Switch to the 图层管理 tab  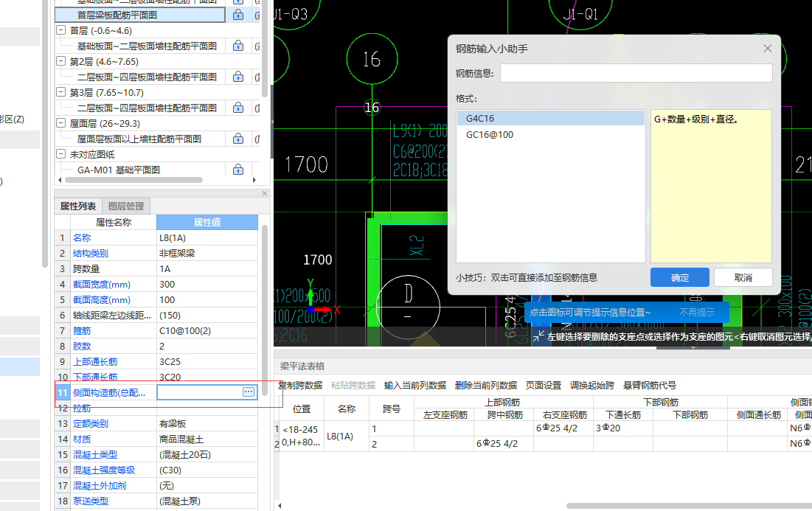point(126,206)
